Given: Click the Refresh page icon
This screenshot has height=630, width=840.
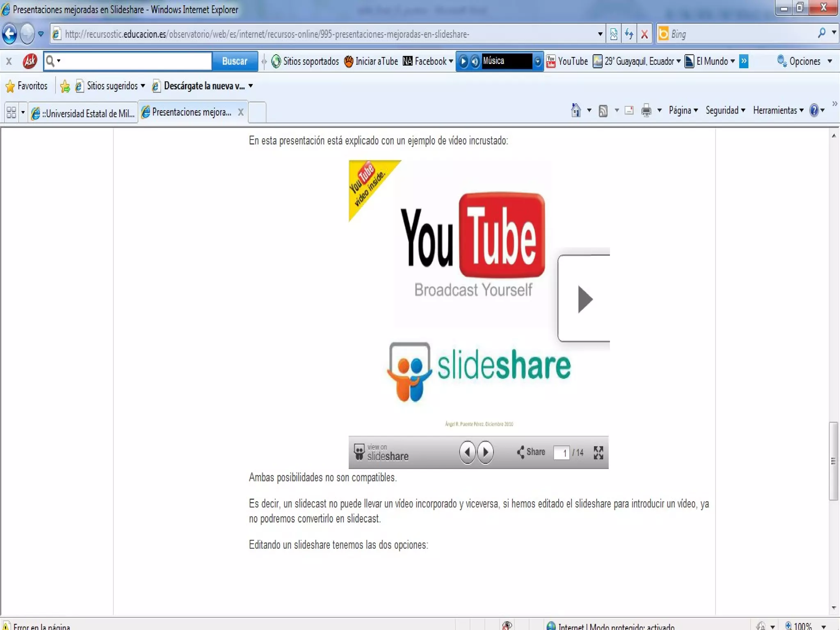Looking at the screenshot, I should point(629,34).
